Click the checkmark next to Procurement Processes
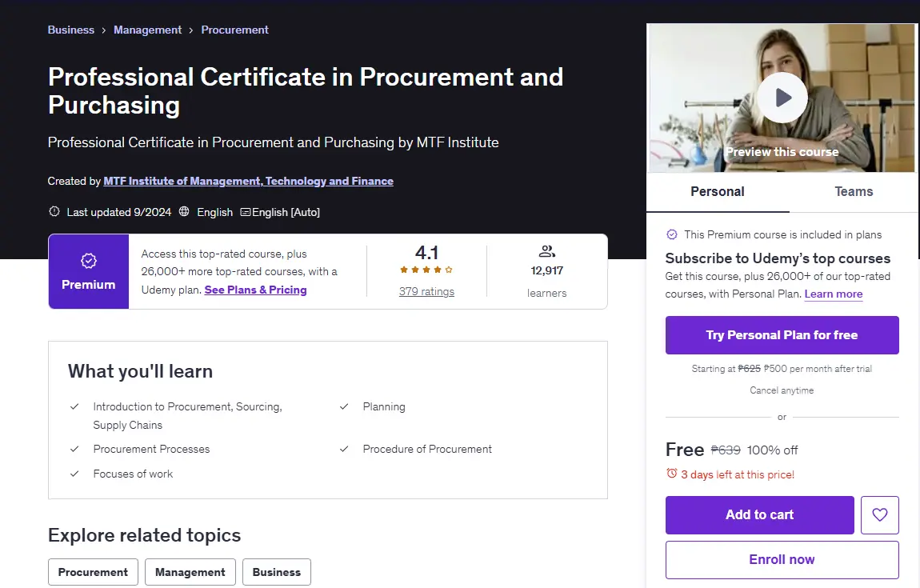 (74, 448)
